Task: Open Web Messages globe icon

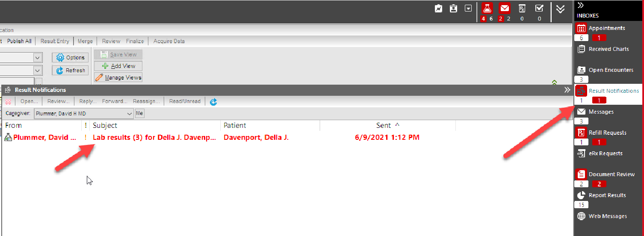Action: [581, 216]
